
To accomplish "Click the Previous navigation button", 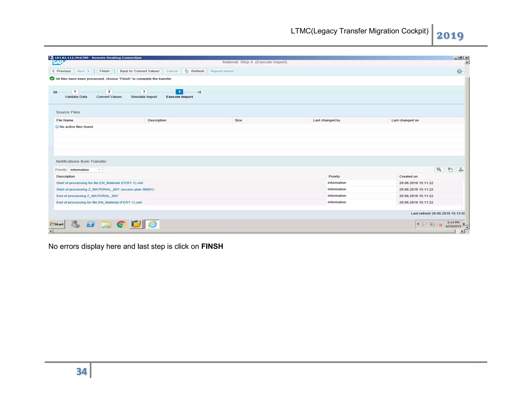I will tap(62, 71).
